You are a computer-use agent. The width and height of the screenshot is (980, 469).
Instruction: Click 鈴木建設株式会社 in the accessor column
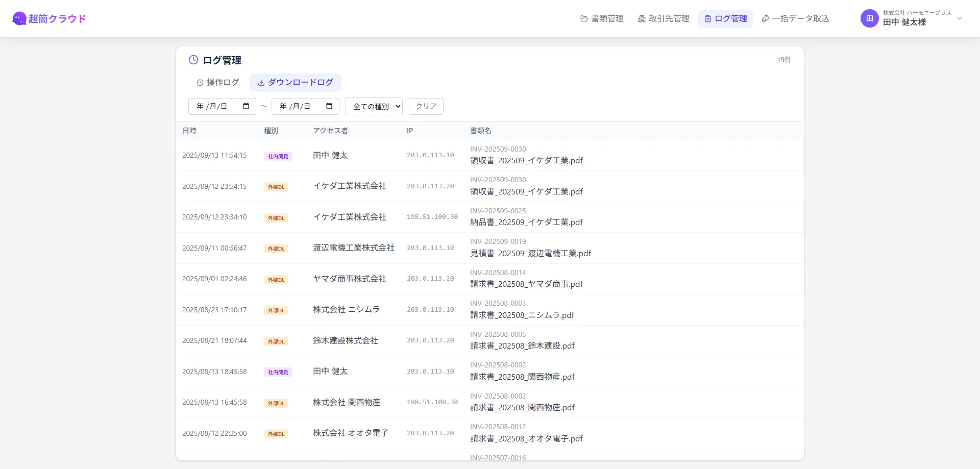pos(346,340)
